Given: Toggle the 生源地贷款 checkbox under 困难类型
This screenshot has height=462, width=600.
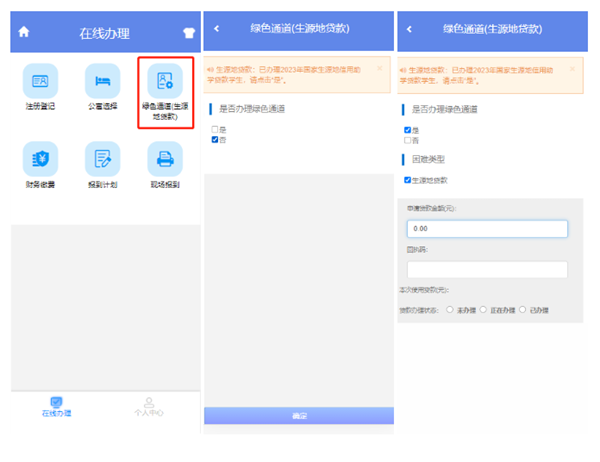Looking at the screenshot, I should click(407, 180).
